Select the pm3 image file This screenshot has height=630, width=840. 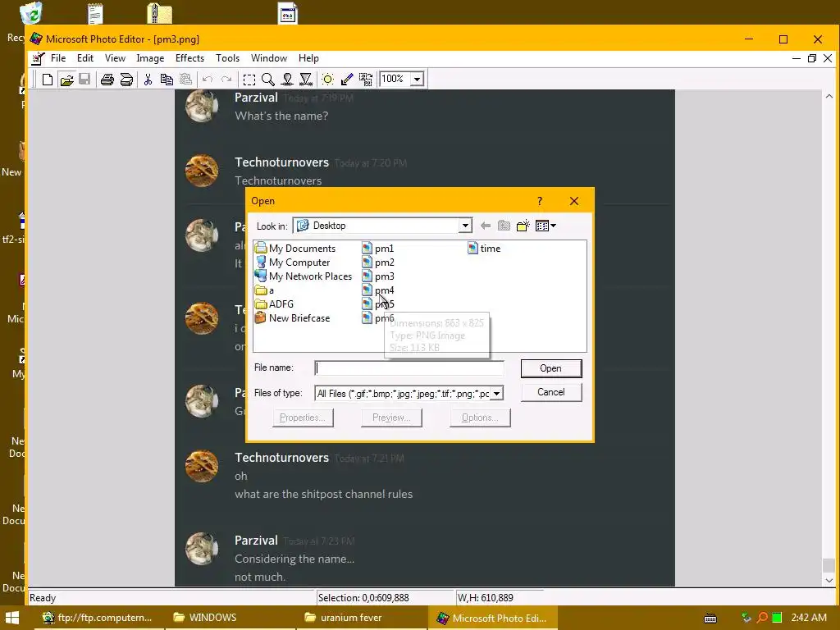click(x=378, y=276)
